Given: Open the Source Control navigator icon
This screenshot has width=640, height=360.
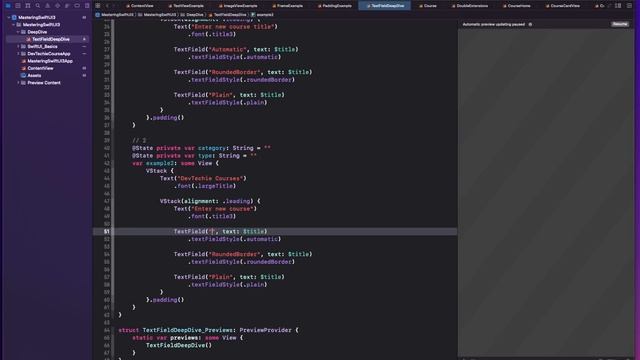Looking at the screenshot, I should [18, 6].
